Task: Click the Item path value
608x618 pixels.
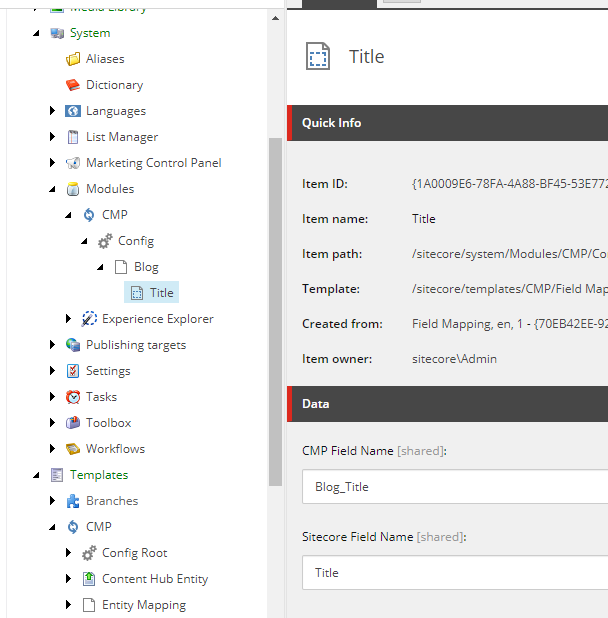Action: [510, 254]
